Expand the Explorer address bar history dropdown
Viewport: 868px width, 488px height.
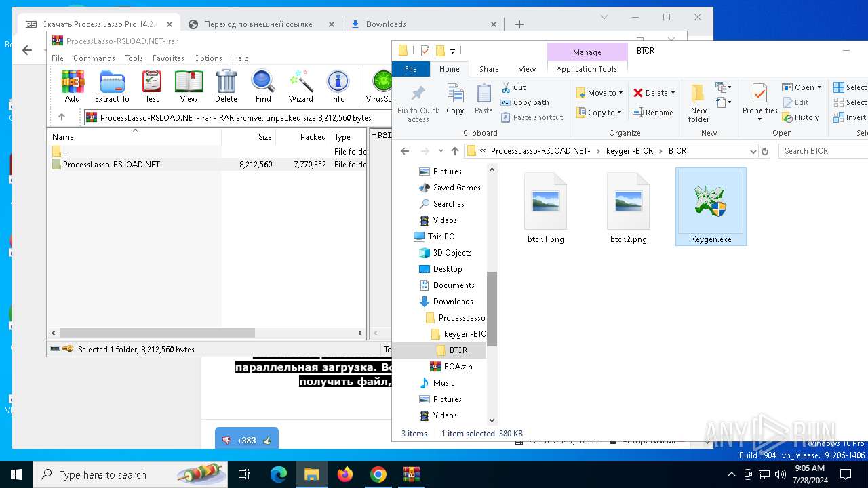tap(753, 151)
